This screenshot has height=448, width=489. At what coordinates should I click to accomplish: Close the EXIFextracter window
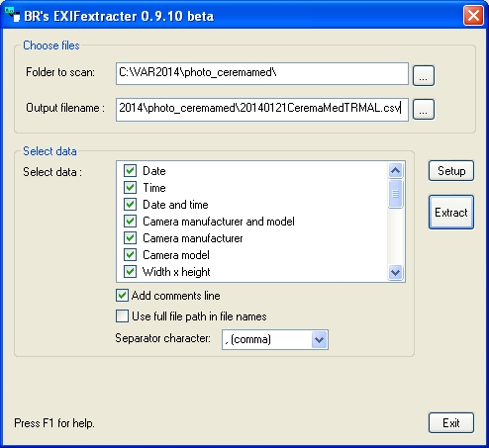pos(473,15)
